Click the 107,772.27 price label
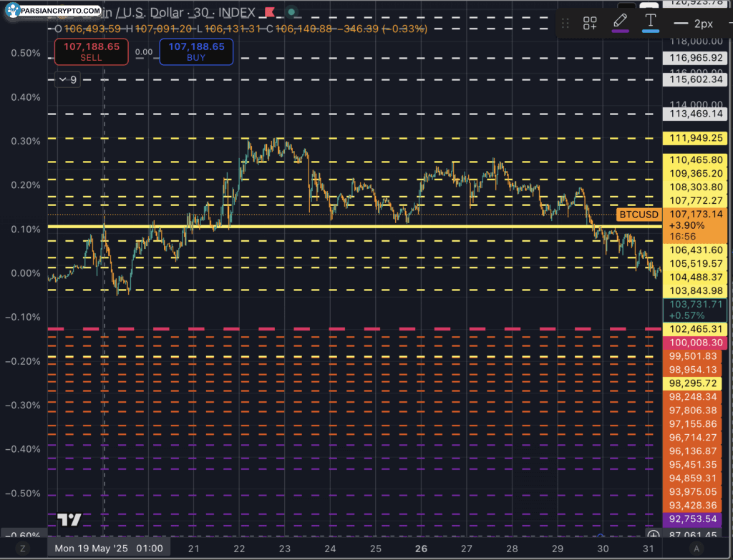The image size is (733, 560). pyautogui.click(x=695, y=201)
